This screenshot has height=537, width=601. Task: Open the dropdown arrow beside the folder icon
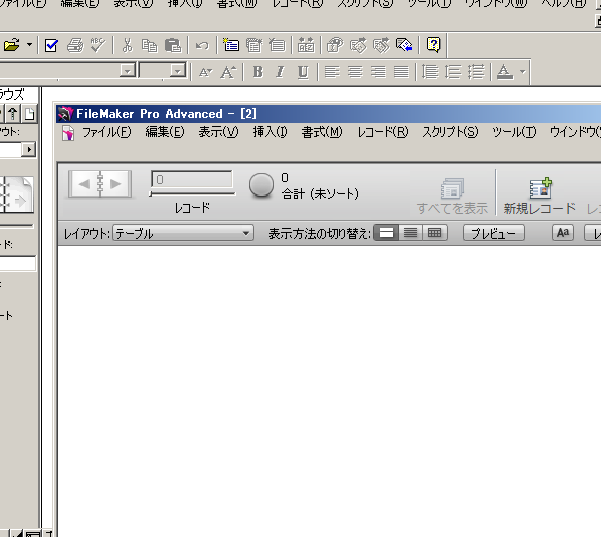click(x=30, y=45)
